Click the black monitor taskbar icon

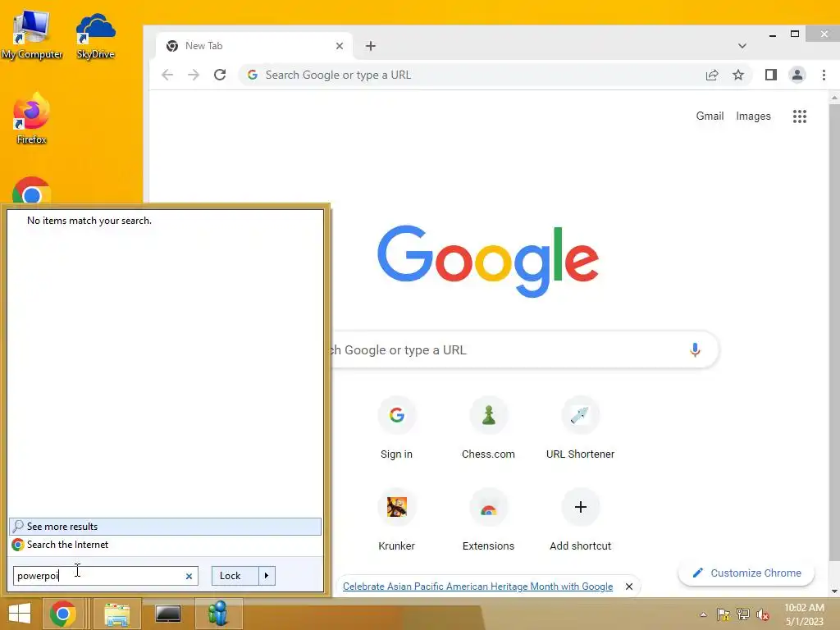pos(167,614)
